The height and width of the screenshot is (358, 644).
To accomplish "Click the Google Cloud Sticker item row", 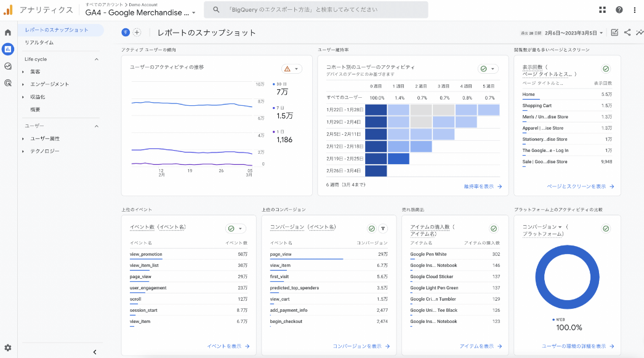I will (455, 277).
